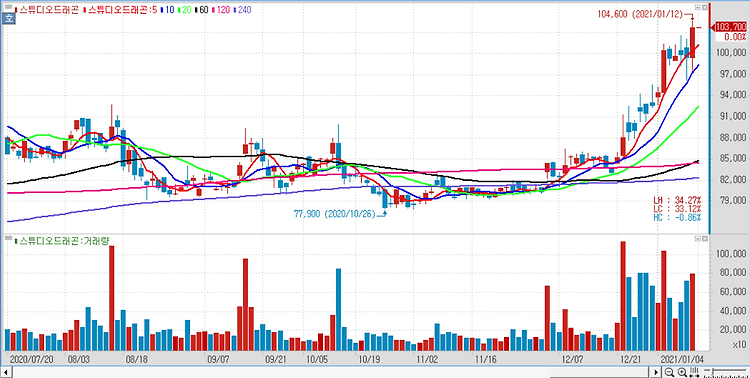This screenshot has width=750, height=378.
Task: Click price pane maximize button
Action: click(x=704, y=7)
